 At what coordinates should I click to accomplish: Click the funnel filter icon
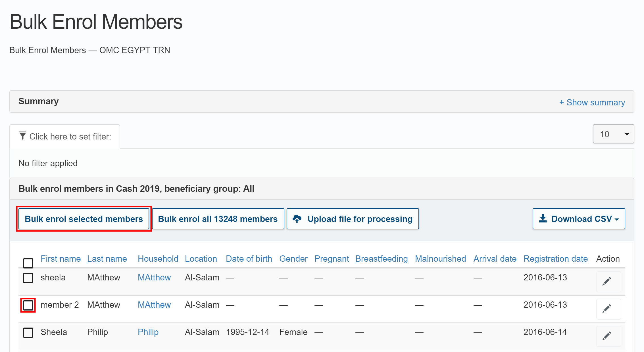(23, 136)
